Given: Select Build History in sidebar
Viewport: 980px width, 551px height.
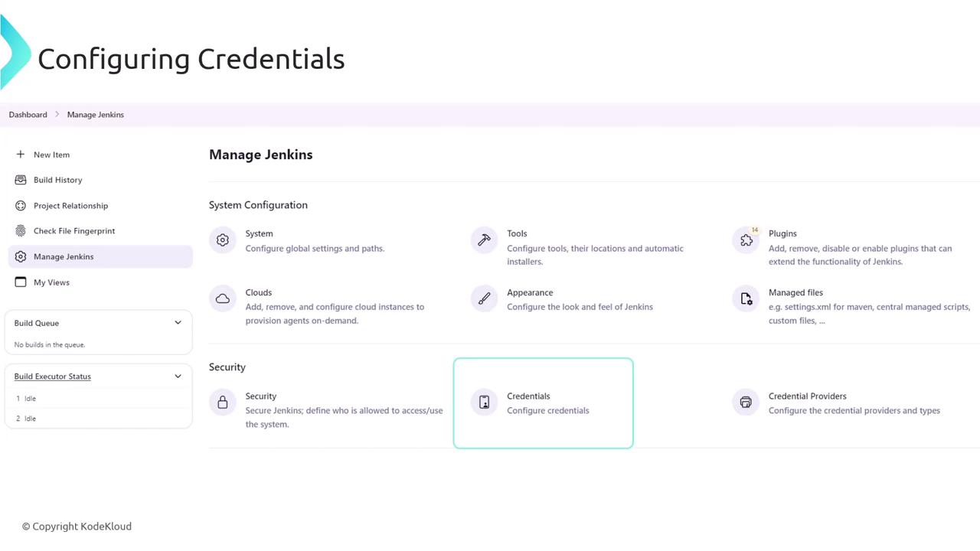Looking at the screenshot, I should 57,180.
